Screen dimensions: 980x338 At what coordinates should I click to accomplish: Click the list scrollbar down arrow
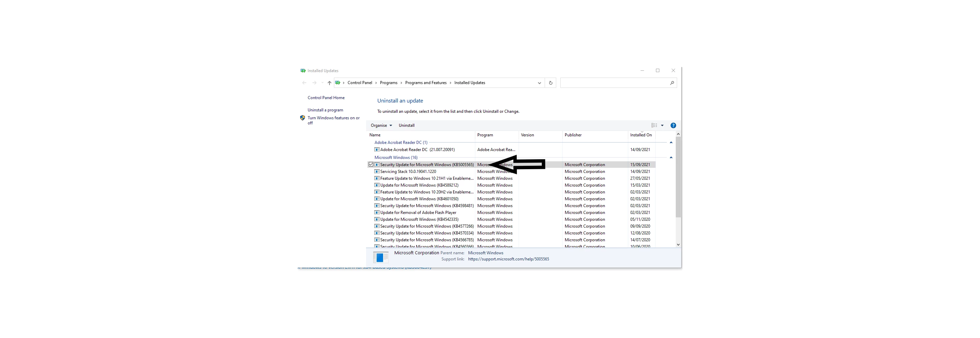[x=678, y=245]
